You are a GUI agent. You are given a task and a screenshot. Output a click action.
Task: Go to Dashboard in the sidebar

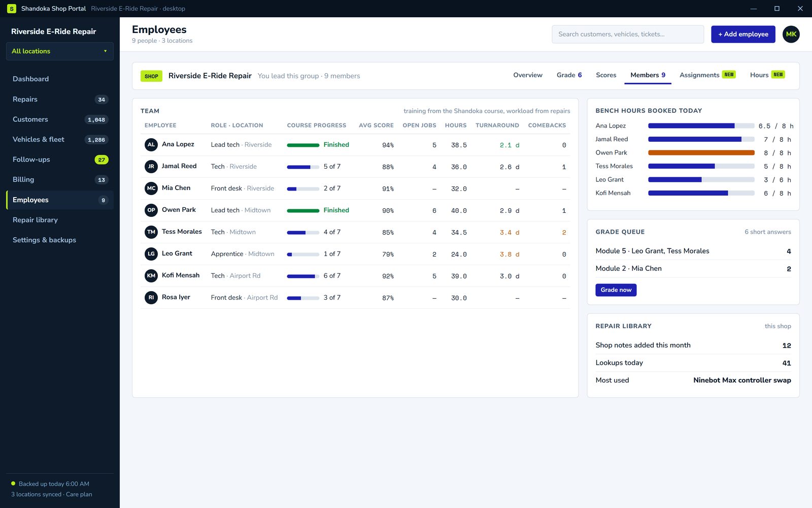coord(60,79)
